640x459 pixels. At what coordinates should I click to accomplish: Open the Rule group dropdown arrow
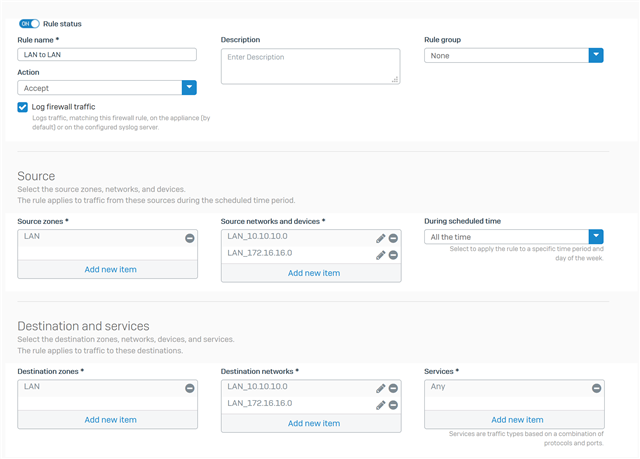[x=596, y=55]
